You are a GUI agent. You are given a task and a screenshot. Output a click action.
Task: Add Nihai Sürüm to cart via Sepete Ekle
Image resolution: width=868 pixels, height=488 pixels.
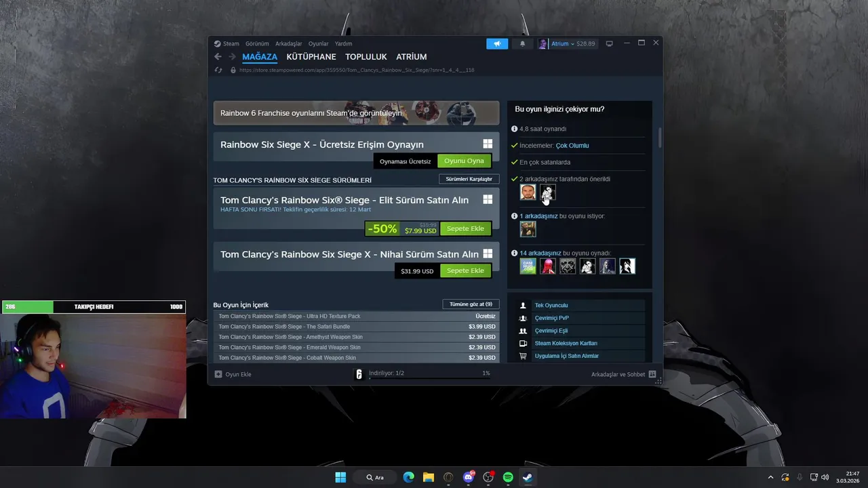click(465, 270)
